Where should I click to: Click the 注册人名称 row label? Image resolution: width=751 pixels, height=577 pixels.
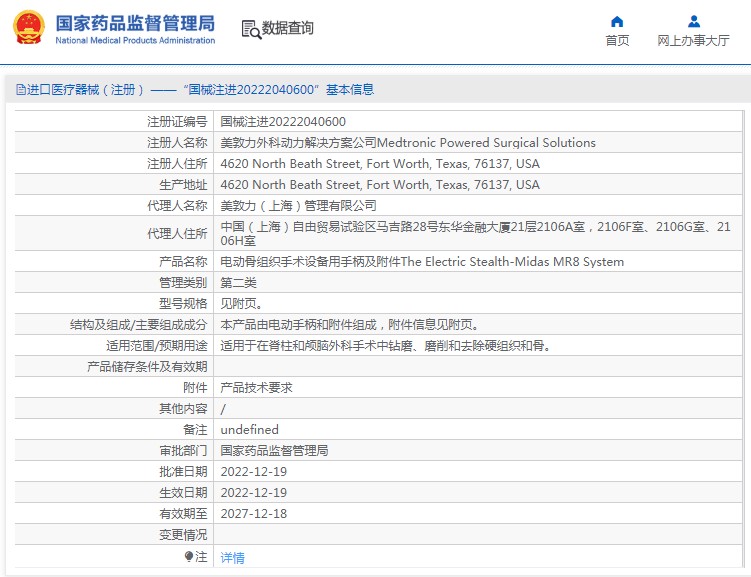coord(177,143)
